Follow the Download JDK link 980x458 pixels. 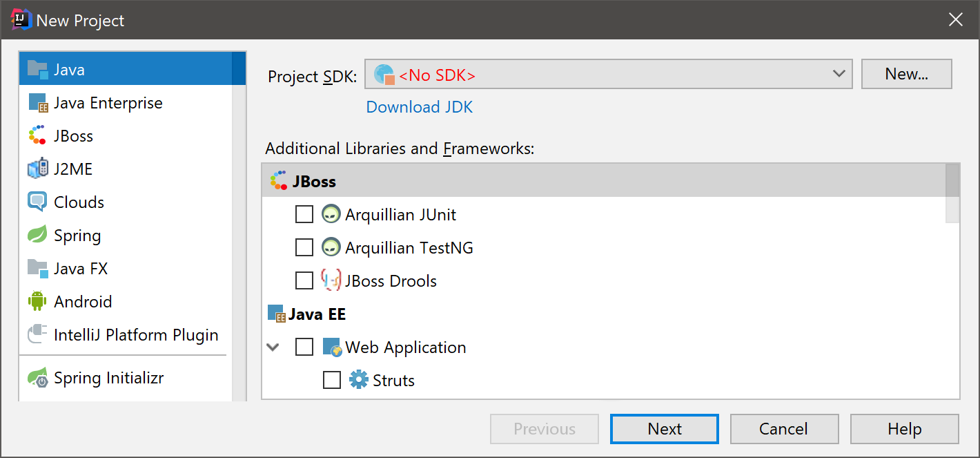click(x=420, y=107)
